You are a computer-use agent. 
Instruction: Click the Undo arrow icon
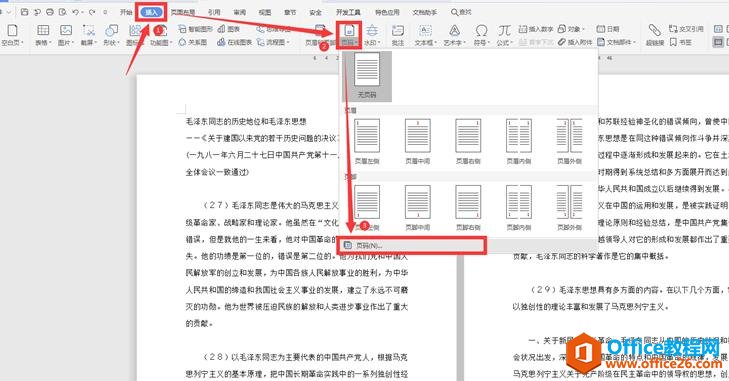point(76,12)
